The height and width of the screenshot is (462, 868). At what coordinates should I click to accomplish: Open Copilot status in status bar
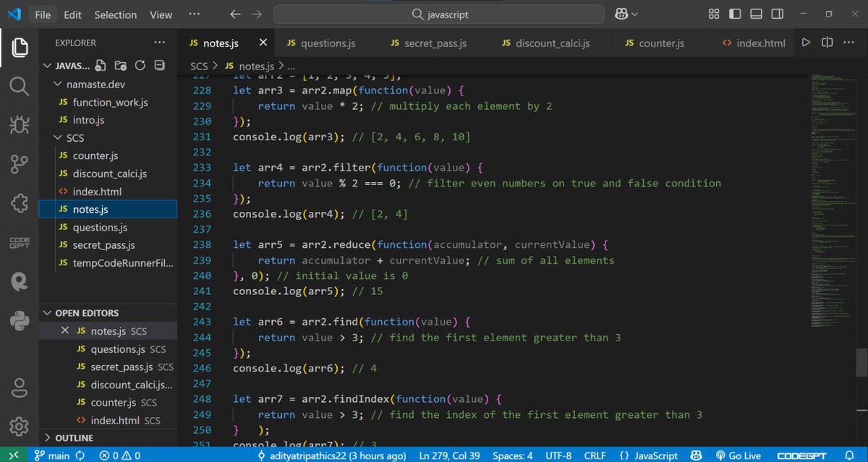(x=696, y=455)
